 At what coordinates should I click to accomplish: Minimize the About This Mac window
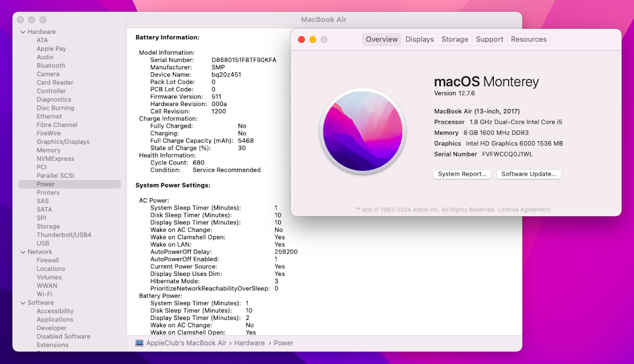313,40
